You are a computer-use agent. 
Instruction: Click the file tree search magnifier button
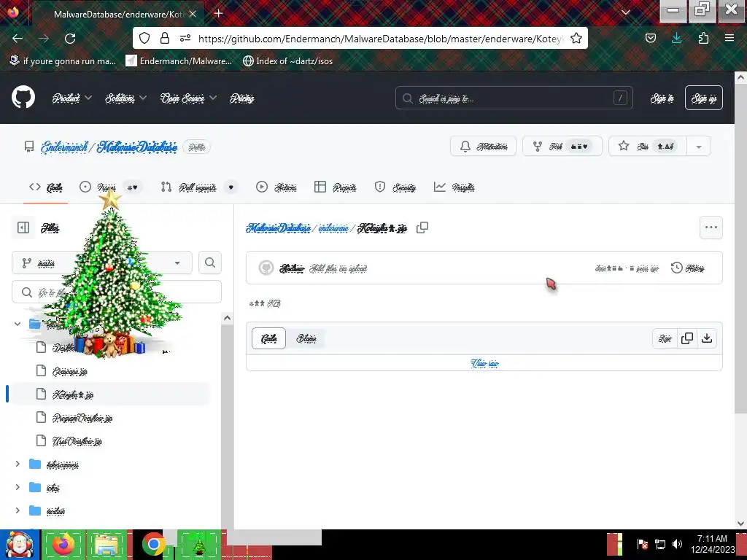point(210,262)
